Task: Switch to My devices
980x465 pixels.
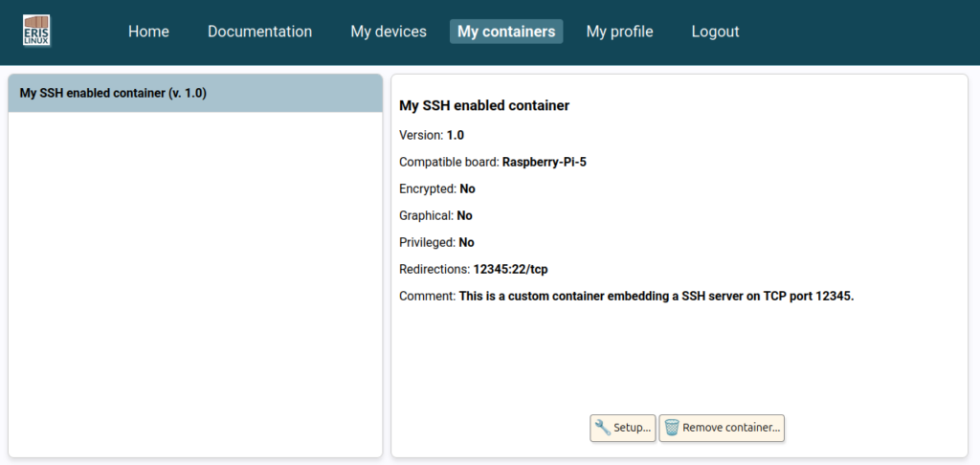Action: [x=389, y=32]
